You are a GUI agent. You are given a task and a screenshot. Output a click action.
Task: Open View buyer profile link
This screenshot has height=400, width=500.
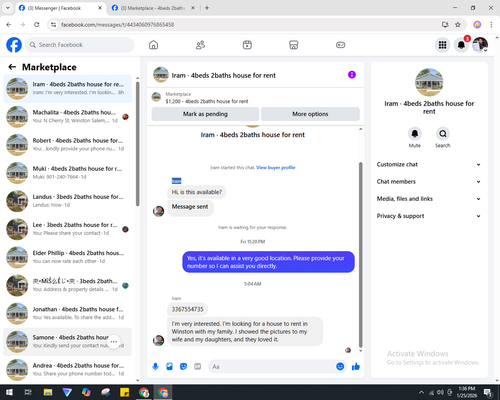[x=276, y=167]
